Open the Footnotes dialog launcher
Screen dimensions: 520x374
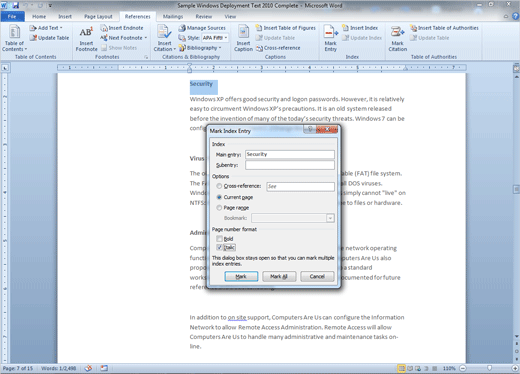(x=146, y=57)
